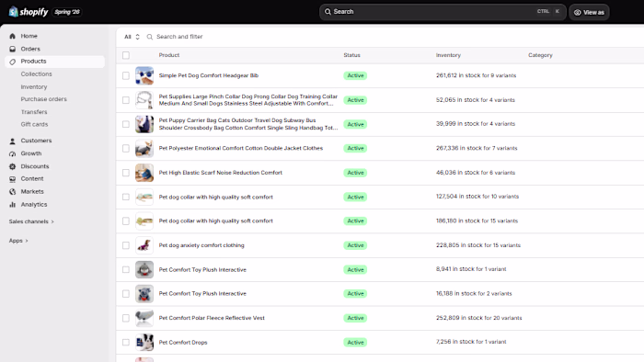
Task: Click the magnifier icon in top search bar
Action: (x=328, y=12)
